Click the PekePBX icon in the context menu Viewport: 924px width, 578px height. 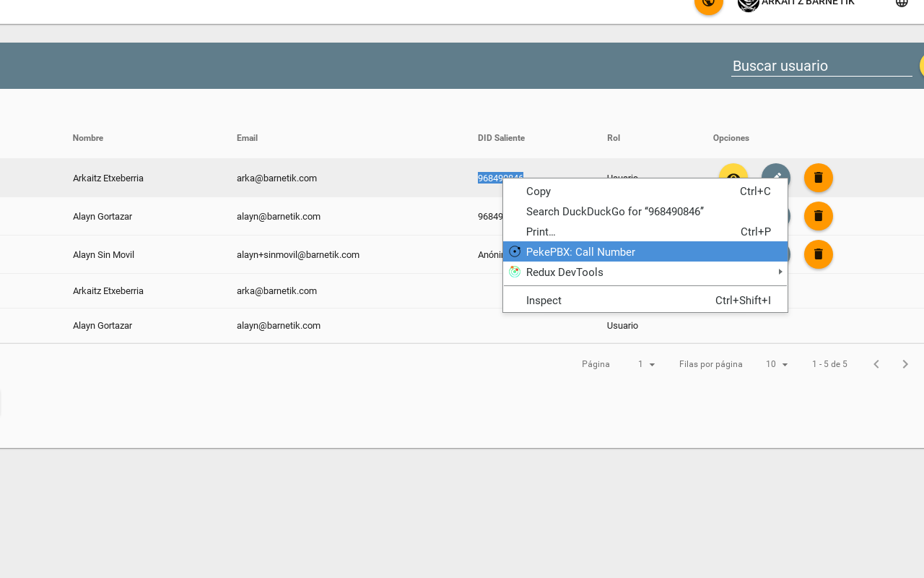(x=515, y=251)
